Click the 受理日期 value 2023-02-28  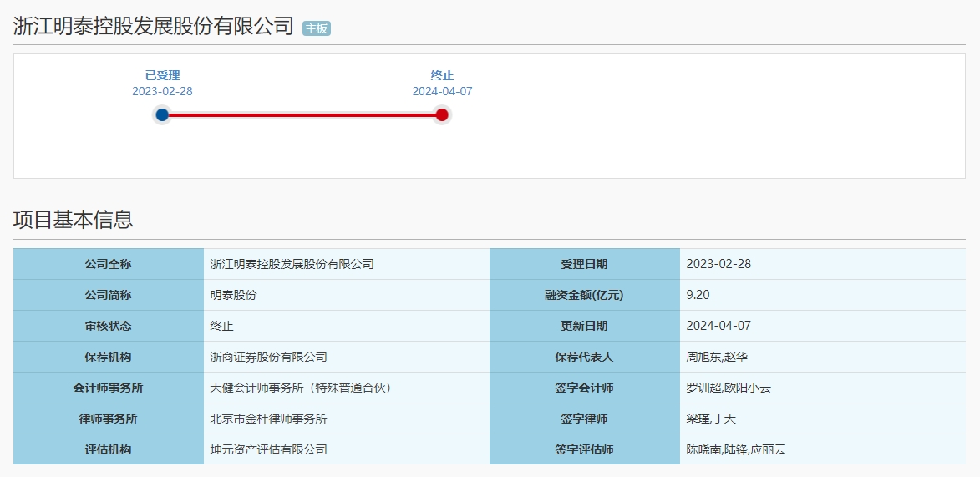[x=718, y=264]
